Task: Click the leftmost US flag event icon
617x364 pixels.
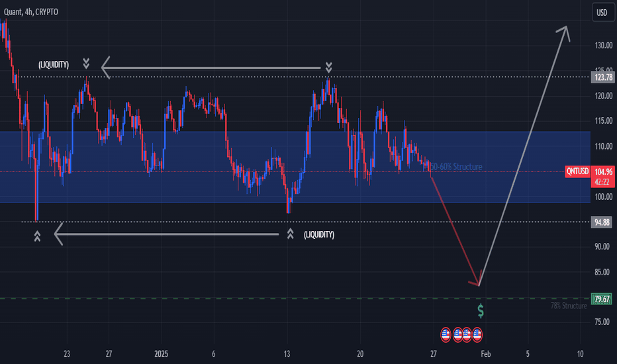Action: [x=446, y=334]
